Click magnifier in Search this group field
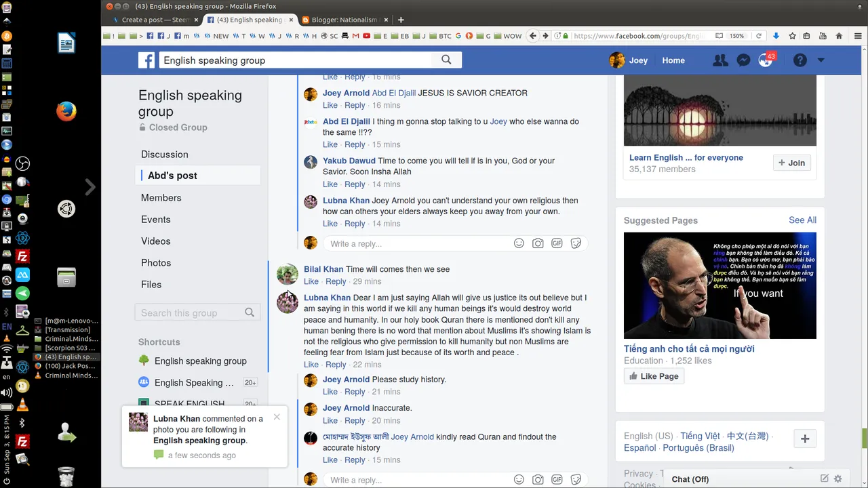Viewport: 868px width, 488px height. pos(250,312)
